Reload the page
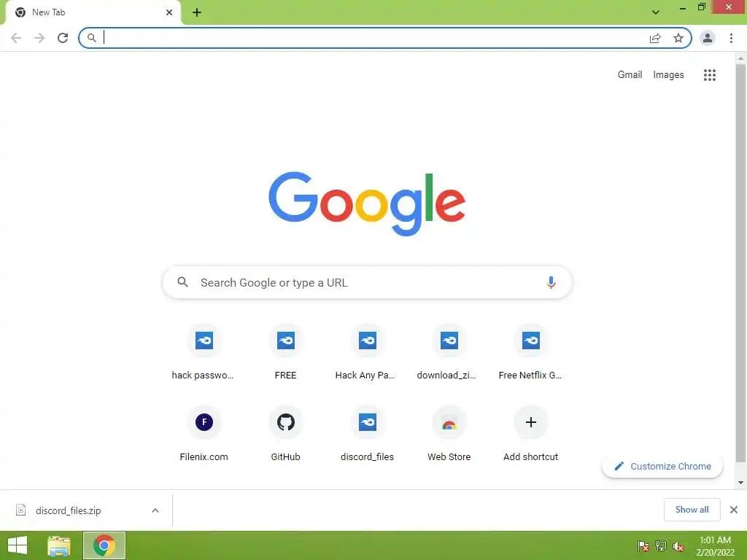 pos(63,38)
